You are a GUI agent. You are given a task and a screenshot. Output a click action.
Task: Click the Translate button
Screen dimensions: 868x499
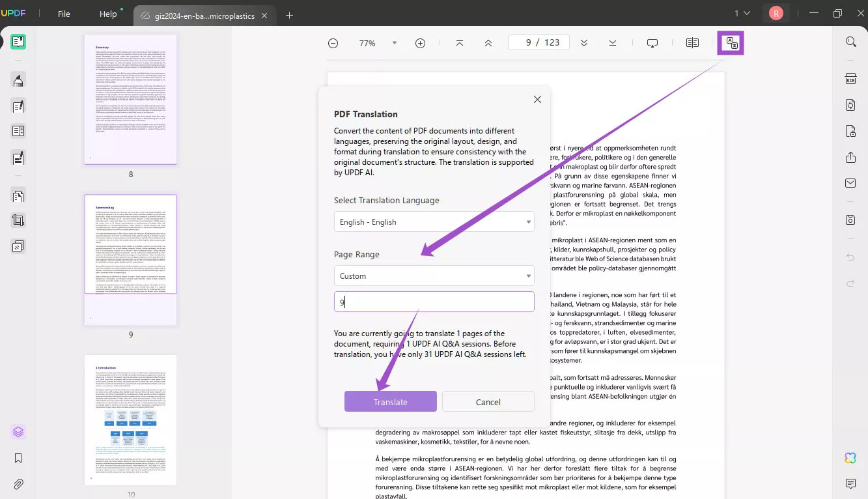click(391, 402)
